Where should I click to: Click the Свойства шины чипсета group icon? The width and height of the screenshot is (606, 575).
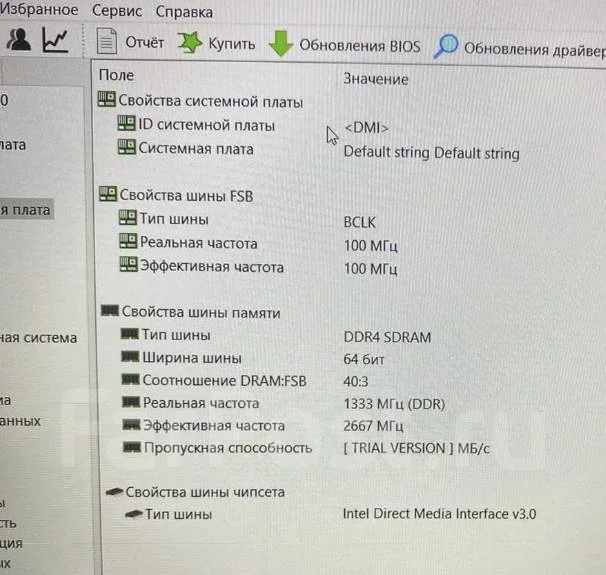pyautogui.click(x=115, y=492)
